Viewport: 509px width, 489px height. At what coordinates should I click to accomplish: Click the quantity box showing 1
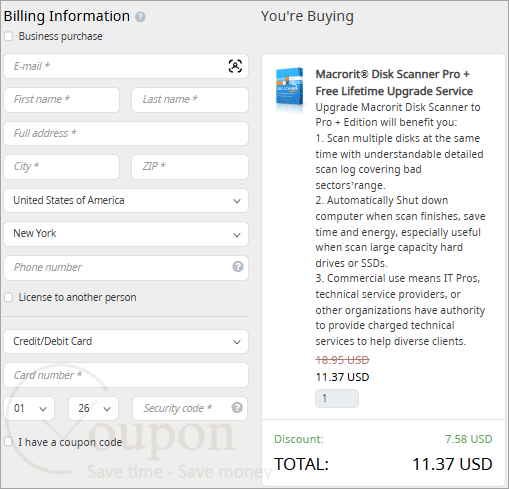pyautogui.click(x=337, y=398)
